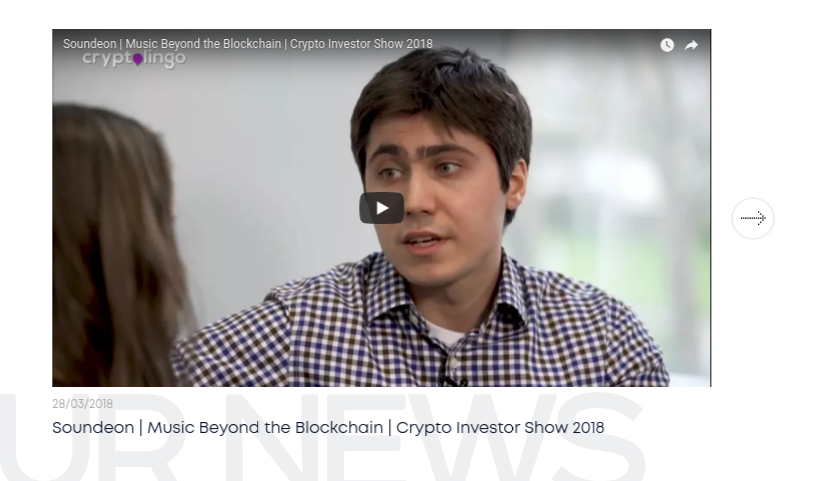Open the embedded video title overlay link

point(248,44)
